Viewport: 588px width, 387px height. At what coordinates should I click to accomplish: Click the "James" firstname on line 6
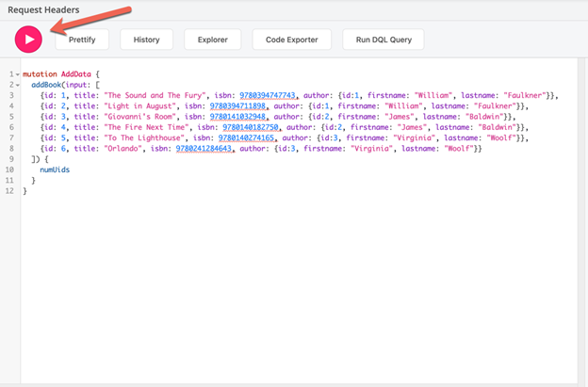412,127
